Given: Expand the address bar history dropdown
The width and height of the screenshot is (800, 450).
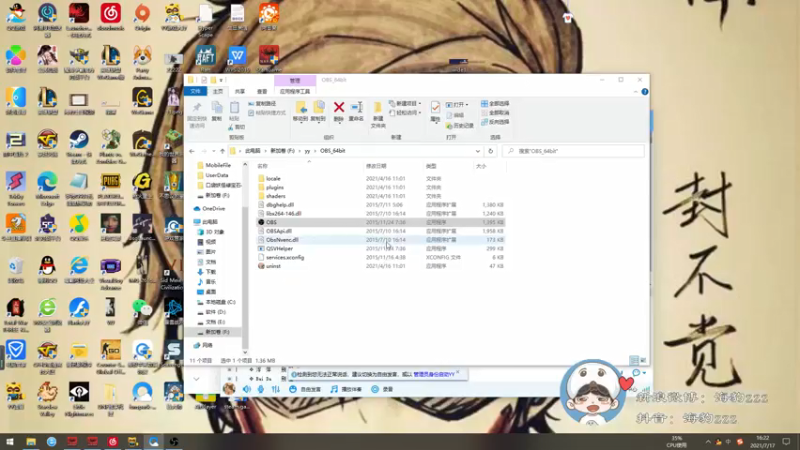Looking at the screenshot, I should [x=478, y=151].
